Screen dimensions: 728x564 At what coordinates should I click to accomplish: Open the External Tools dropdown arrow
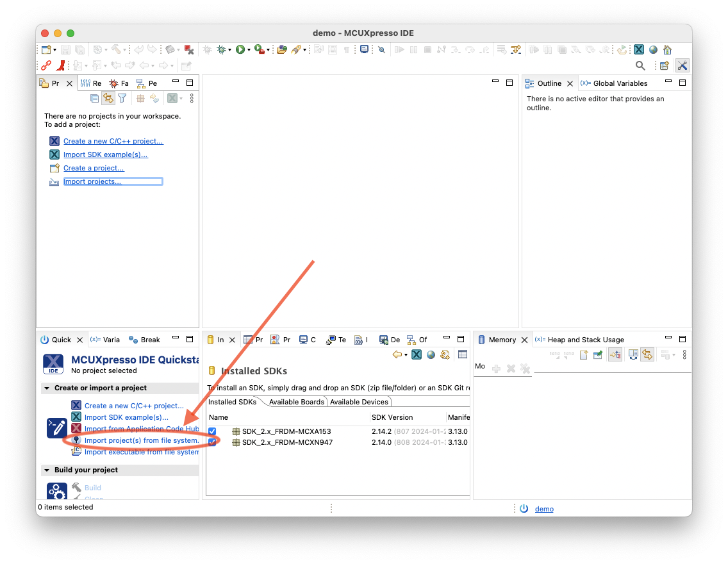(268, 50)
